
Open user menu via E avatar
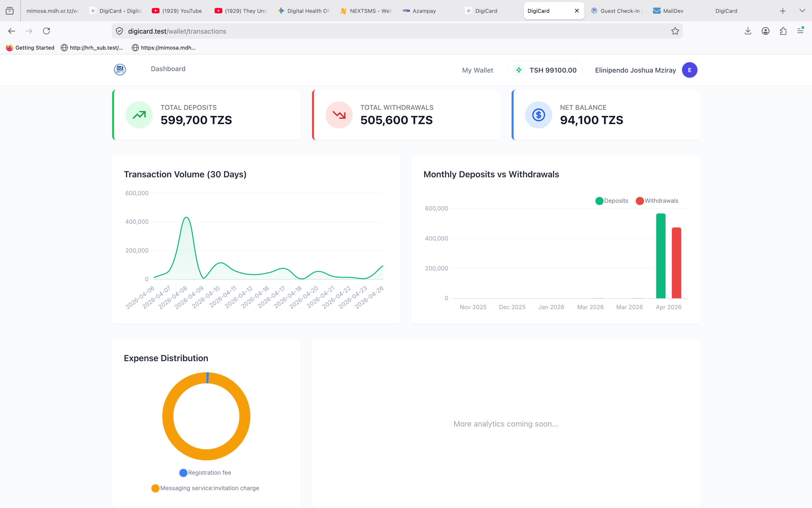(x=689, y=70)
